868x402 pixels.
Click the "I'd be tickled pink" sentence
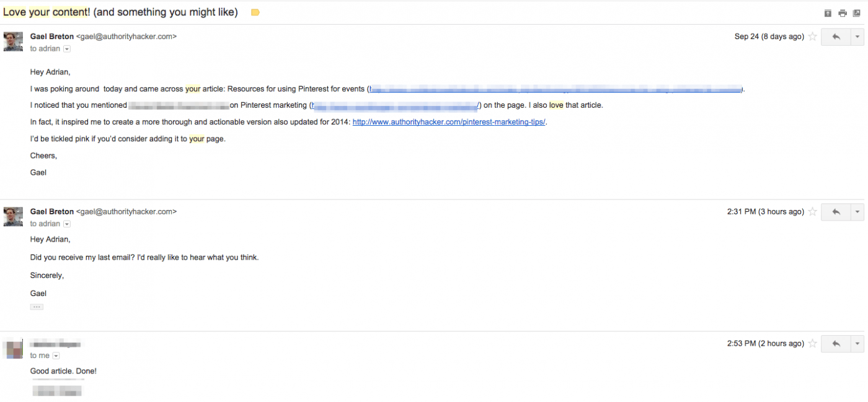(x=128, y=139)
